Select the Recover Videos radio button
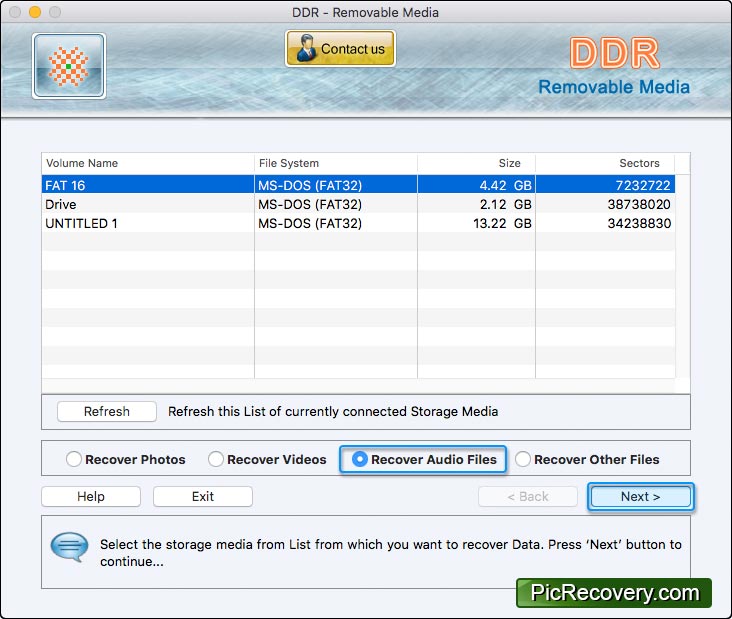Viewport: 732px width, 619px height. pos(216,459)
